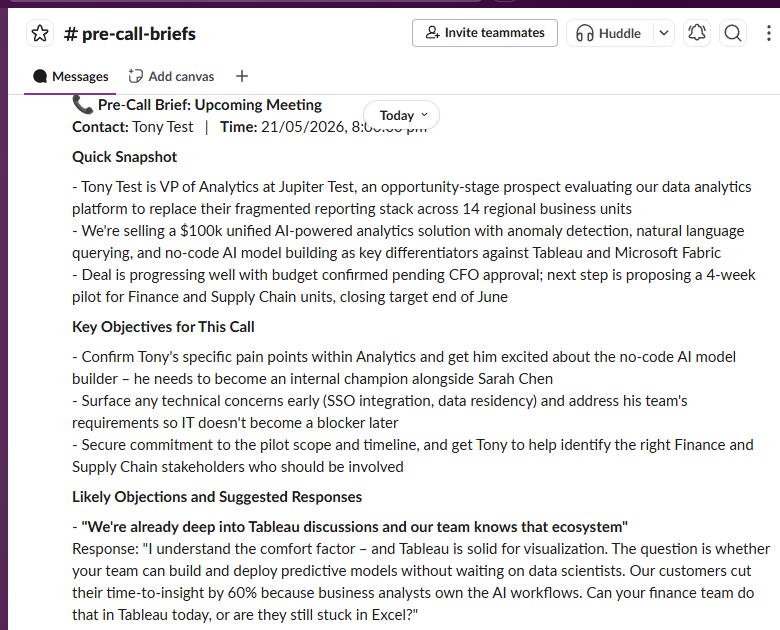Open the Today date jump dropdown

coord(401,115)
